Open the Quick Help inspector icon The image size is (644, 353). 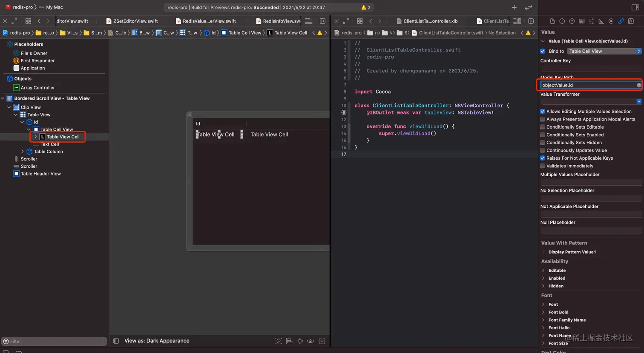coord(572,21)
